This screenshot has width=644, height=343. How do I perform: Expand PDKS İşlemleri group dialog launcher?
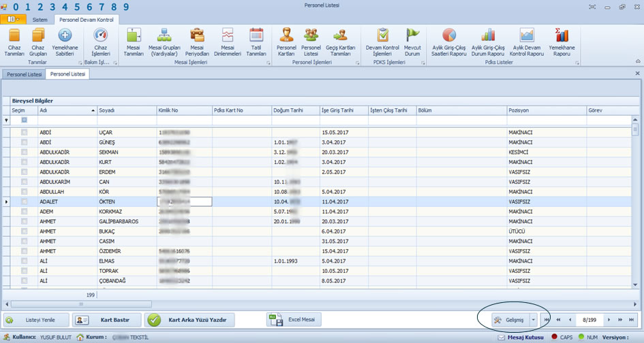pyautogui.click(x=423, y=63)
